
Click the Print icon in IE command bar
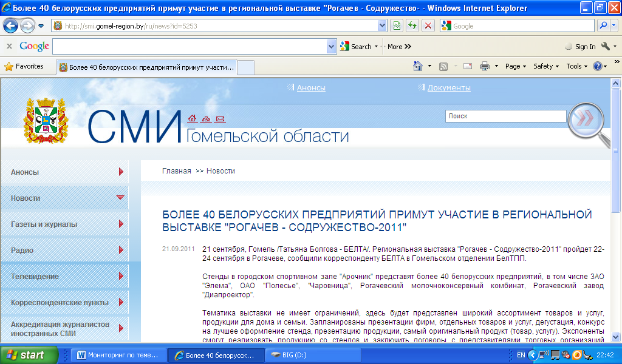[x=485, y=66]
